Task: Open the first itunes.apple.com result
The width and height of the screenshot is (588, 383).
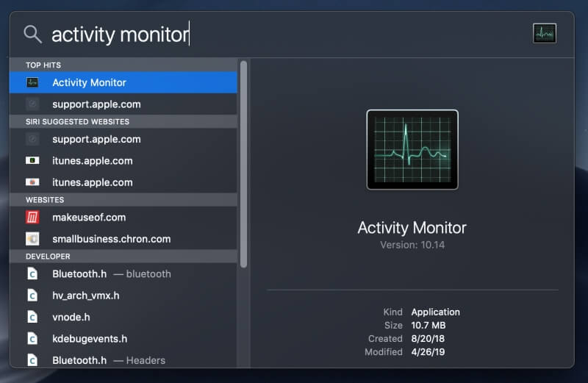Action: click(123, 160)
